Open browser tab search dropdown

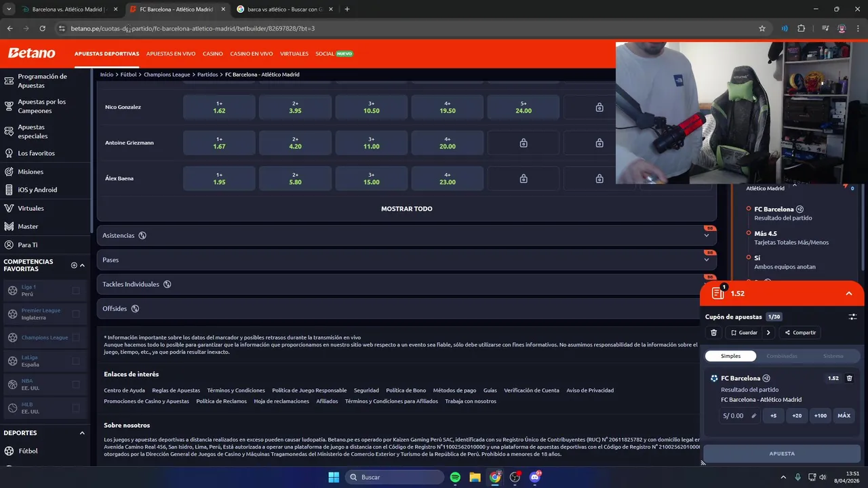9,9
